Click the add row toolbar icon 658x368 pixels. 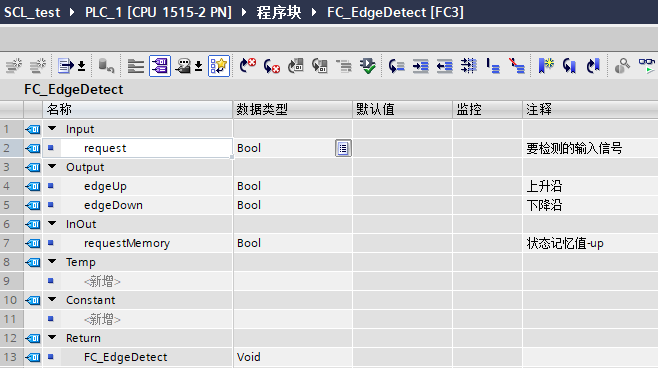point(38,66)
